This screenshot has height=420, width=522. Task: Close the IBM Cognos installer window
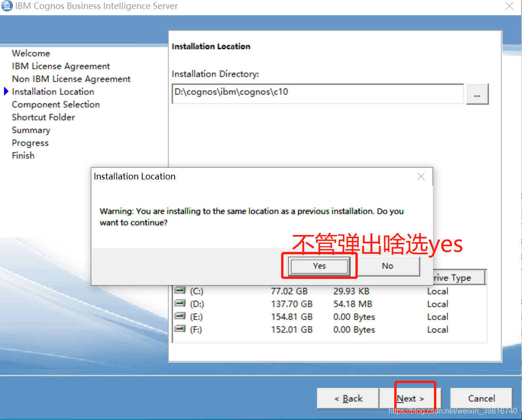click(509, 6)
